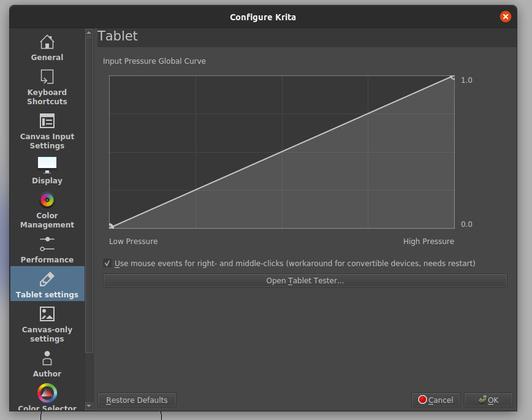Open Color Management settings
Screen dimensions: 532x420
click(x=47, y=210)
